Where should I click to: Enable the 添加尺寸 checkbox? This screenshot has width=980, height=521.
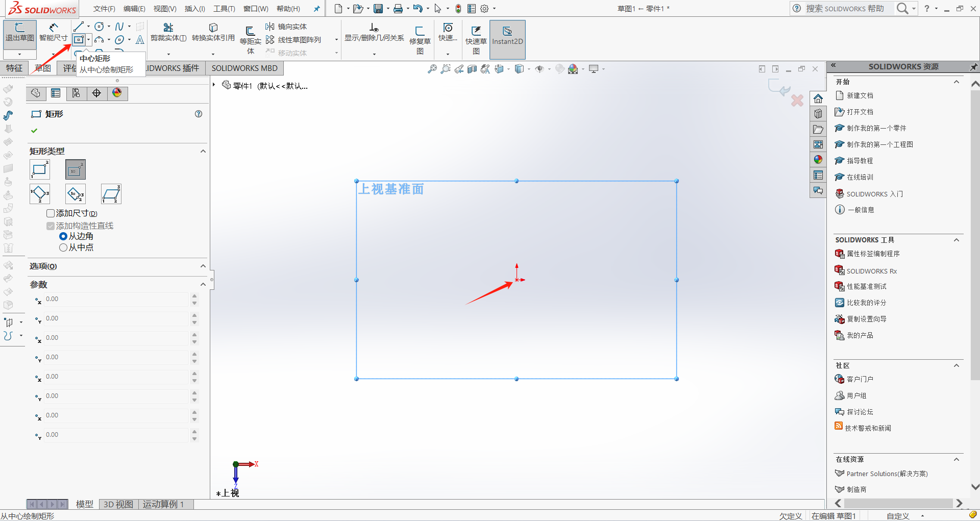point(51,213)
